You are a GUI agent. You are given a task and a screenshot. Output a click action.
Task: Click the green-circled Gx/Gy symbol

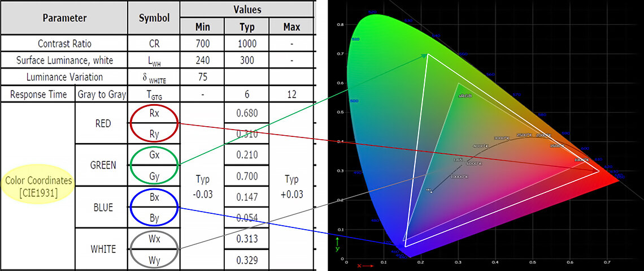click(154, 165)
